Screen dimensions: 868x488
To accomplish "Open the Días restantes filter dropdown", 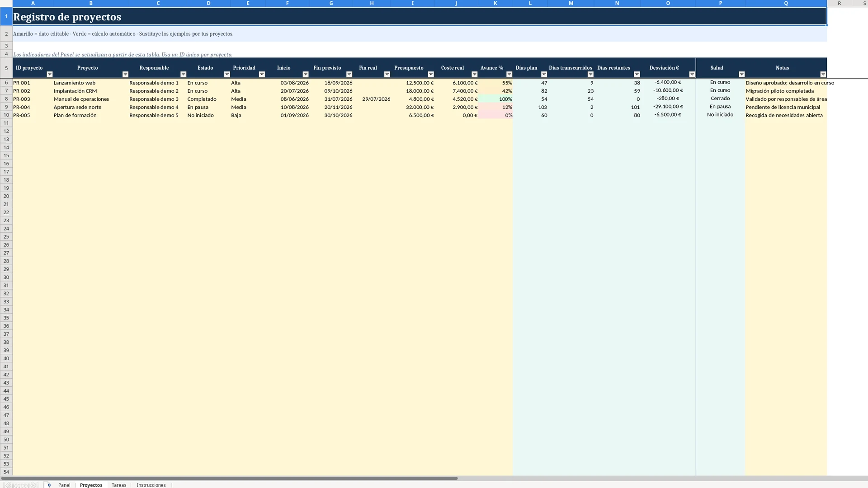I will tap(637, 75).
